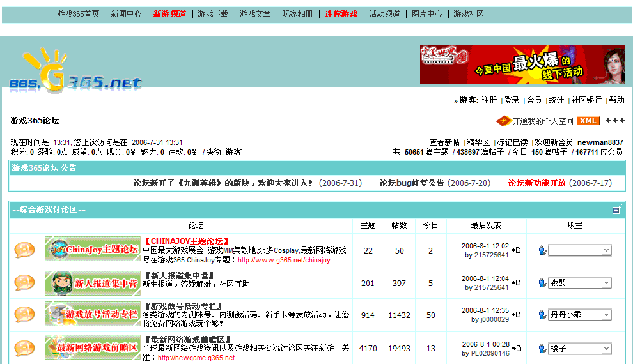The height and width of the screenshot is (364, 633).
Task: Open 玩家相册 in top navigation
Action: [297, 14]
